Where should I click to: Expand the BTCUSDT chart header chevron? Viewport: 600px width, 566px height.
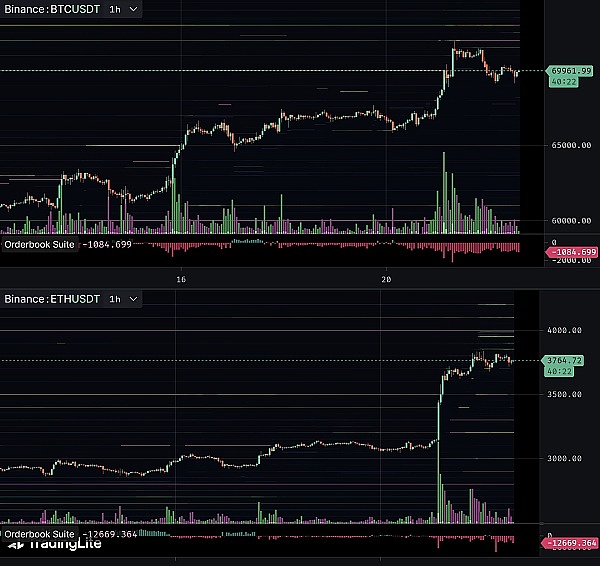point(134,9)
